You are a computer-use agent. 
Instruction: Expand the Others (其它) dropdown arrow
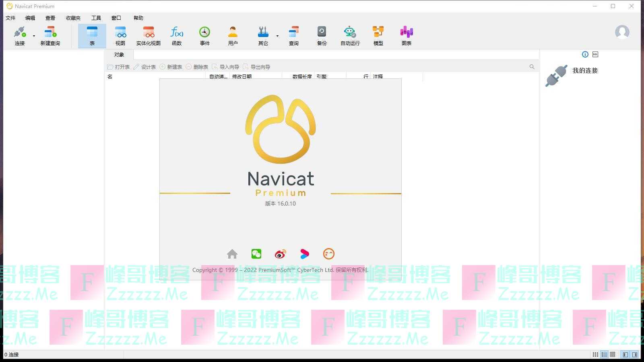point(277,36)
